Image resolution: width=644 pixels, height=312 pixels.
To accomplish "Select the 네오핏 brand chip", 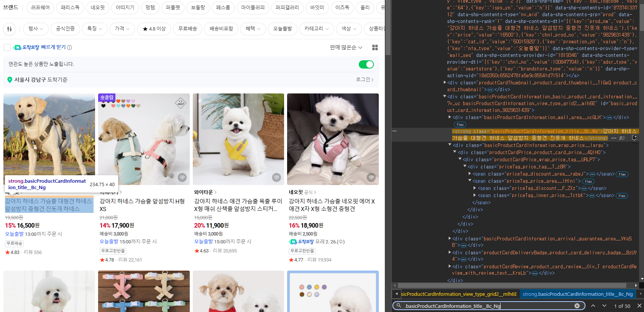I will (98, 8).
